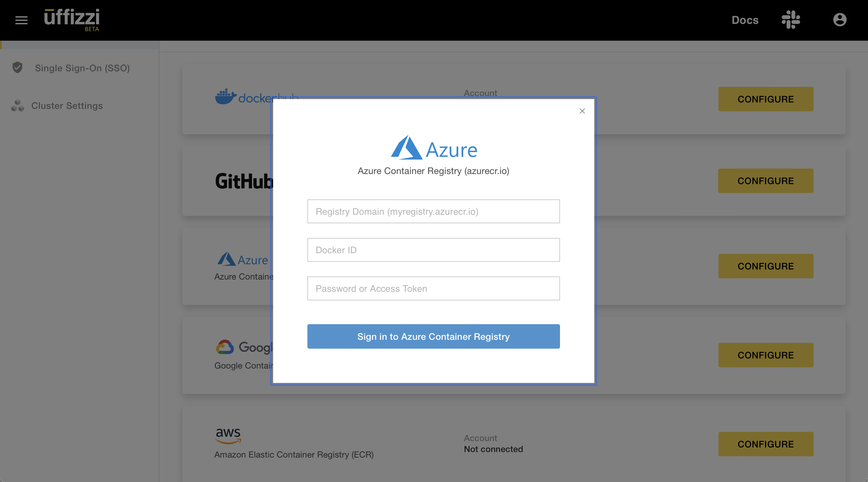Close the Azure sign-in dialog

coord(582,111)
